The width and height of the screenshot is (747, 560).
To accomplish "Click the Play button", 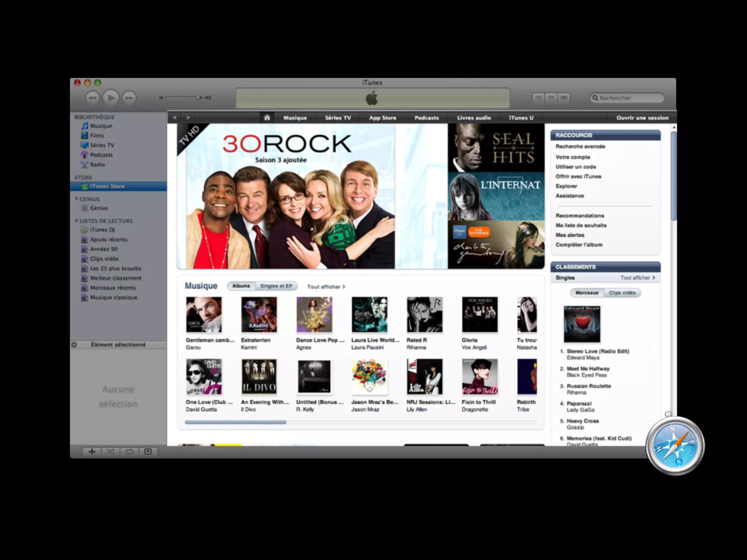I will (x=111, y=98).
